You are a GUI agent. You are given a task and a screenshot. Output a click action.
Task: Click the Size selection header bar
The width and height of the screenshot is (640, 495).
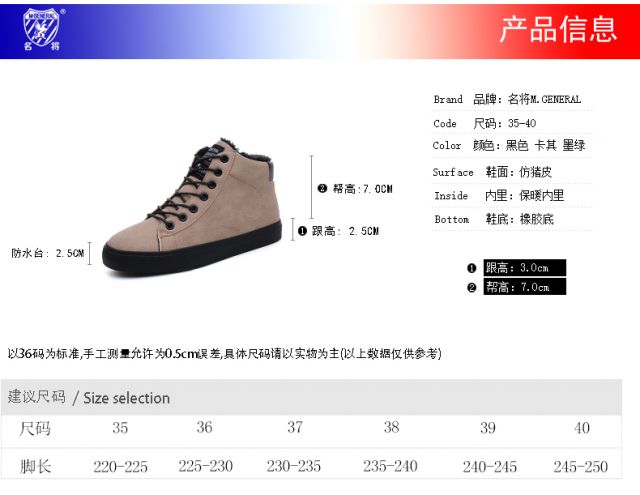point(311,397)
